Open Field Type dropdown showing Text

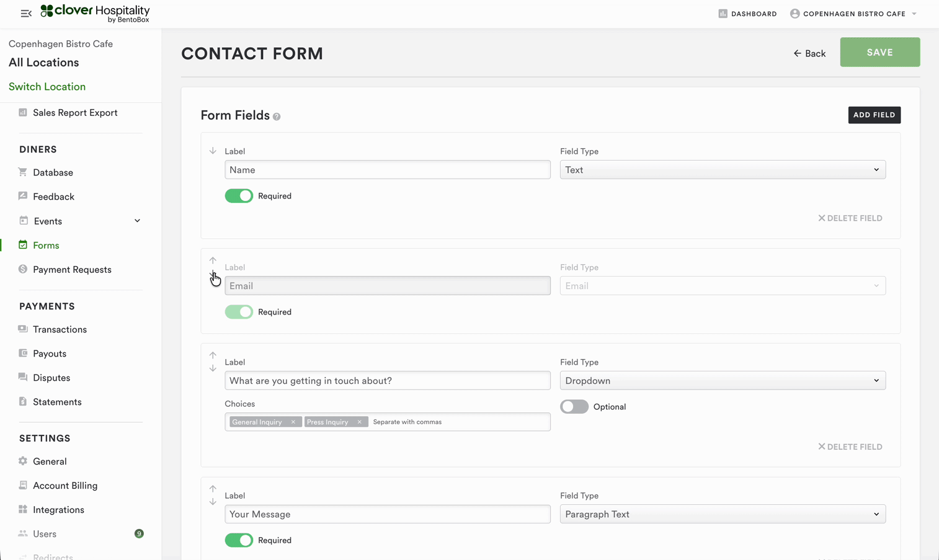coord(723,170)
